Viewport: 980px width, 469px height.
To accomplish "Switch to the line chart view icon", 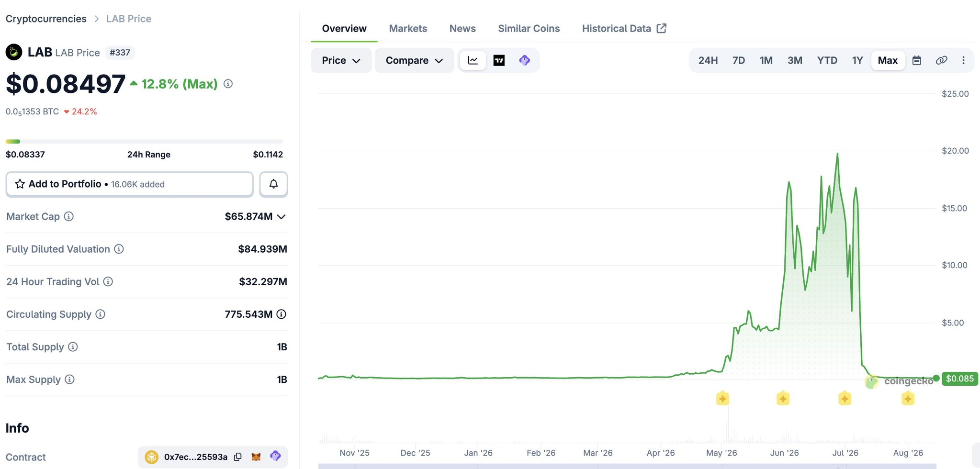I will click(473, 60).
